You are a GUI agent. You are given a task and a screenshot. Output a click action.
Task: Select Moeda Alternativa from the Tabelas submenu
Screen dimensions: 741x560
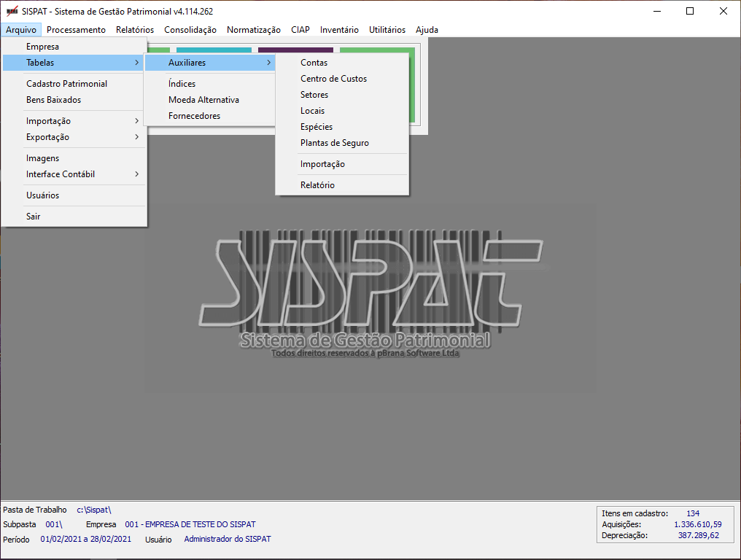click(x=203, y=100)
